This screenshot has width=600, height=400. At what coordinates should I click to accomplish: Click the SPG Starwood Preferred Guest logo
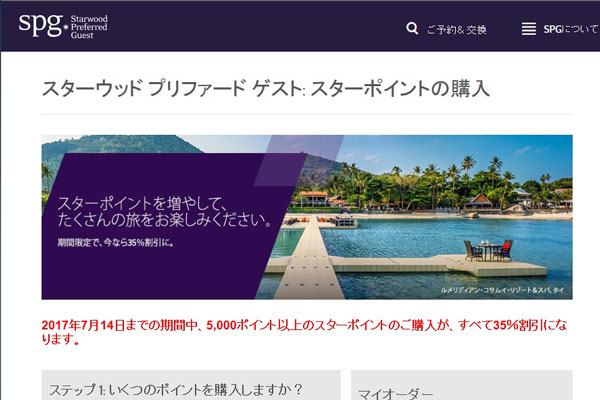coord(63,26)
